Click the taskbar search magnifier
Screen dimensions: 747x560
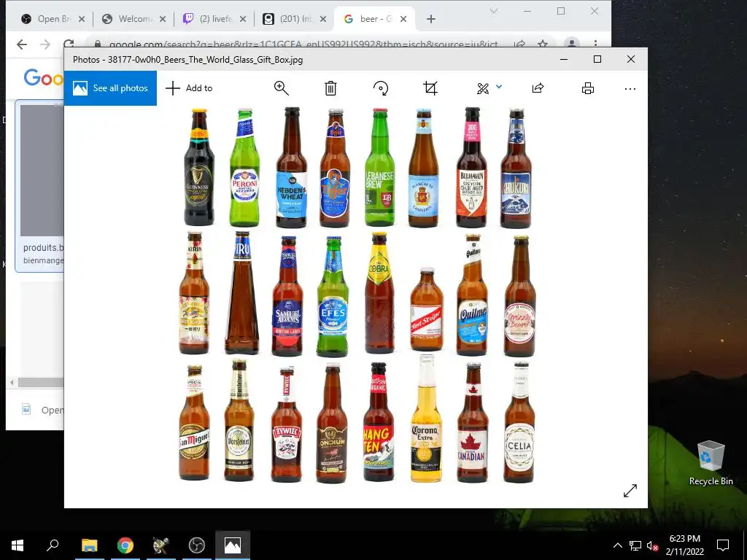[x=53, y=545]
